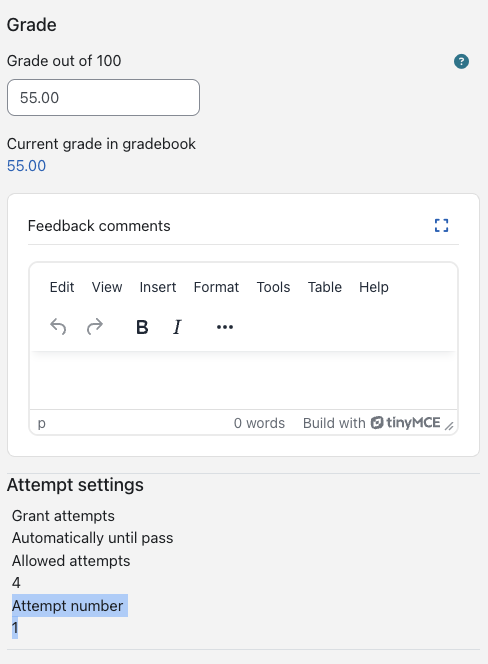The height and width of the screenshot is (664, 488).
Task: Reveal more toolbar buttons with ellipsis
Action: 225,327
